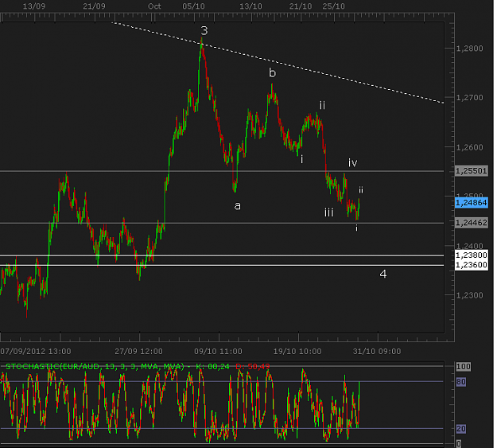Screen dimensions: 497x448
Task: Click the 1,23600 price level label
Action: 472,265
